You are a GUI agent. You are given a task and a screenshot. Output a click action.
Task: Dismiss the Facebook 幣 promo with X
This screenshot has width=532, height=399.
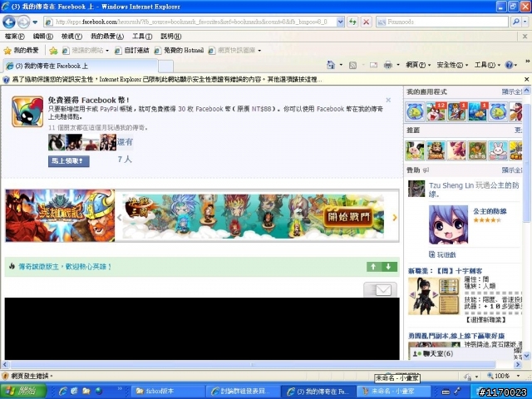388,100
